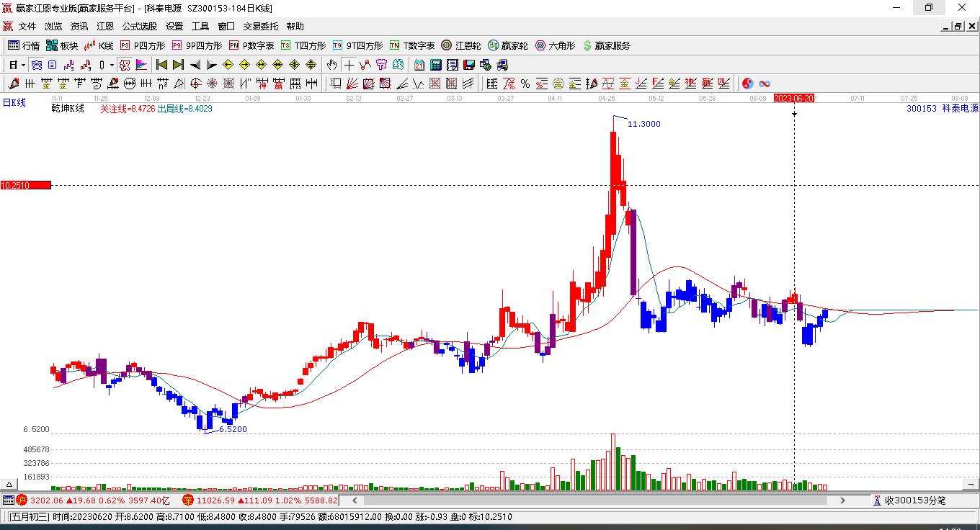Click the 11.3000 high price label
980x530 pixels.
(x=643, y=124)
